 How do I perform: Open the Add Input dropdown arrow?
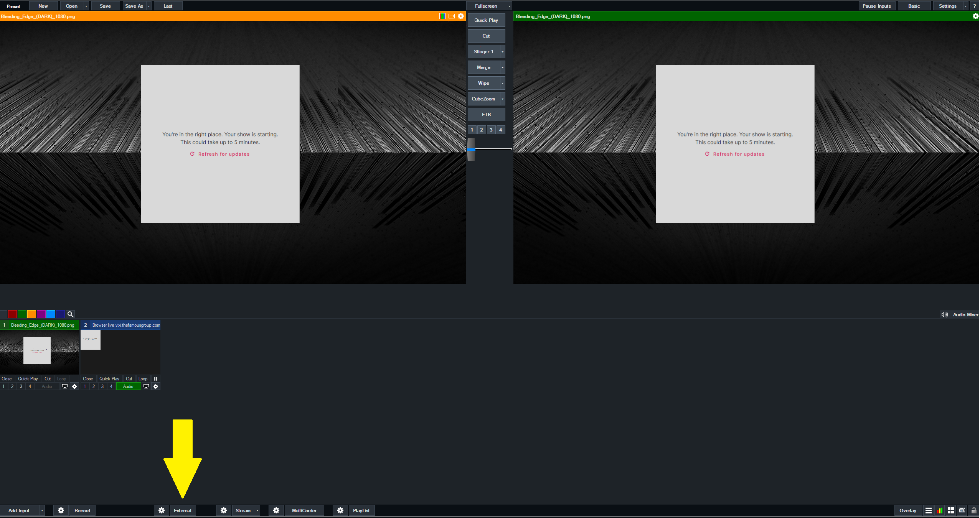point(42,510)
